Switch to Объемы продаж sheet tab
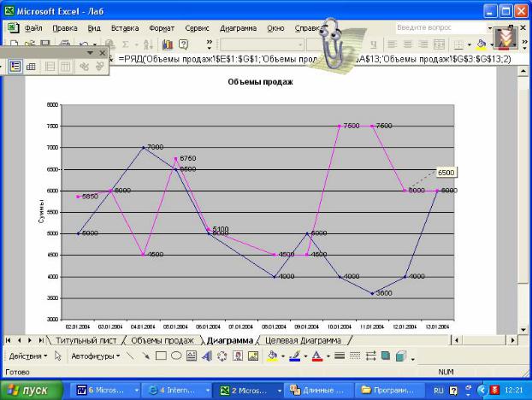This screenshot has height=400, width=532. (163, 340)
